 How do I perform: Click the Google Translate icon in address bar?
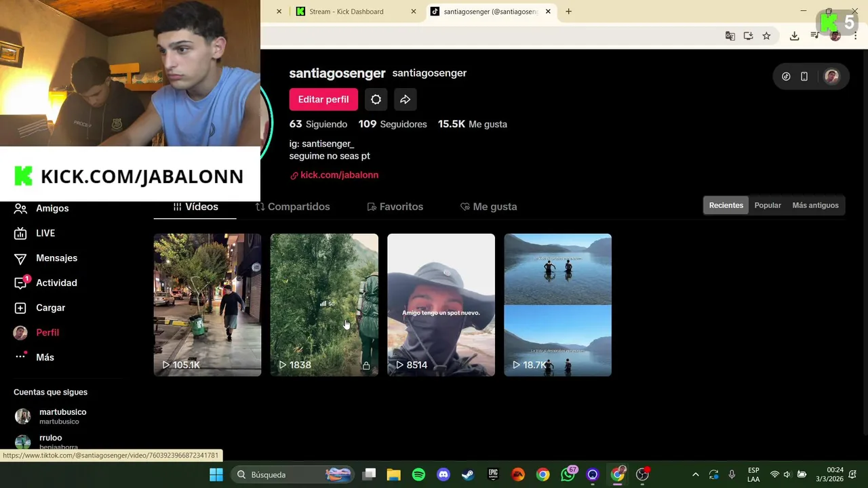[x=730, y=36]
